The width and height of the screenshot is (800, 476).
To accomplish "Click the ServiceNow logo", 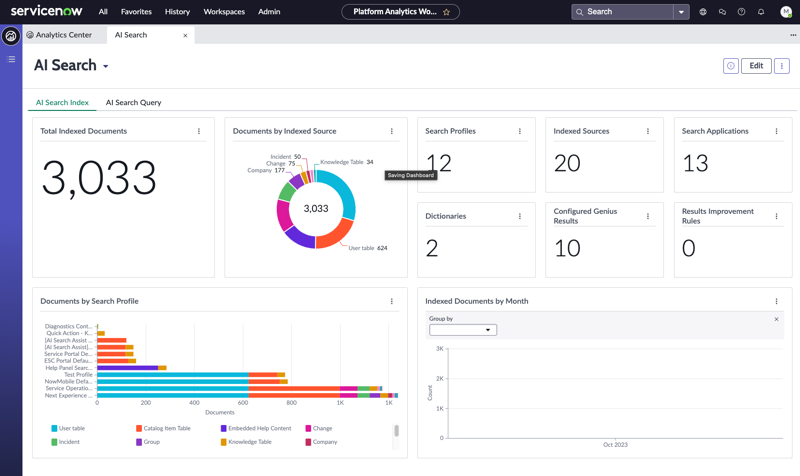I will pos(46,11).
